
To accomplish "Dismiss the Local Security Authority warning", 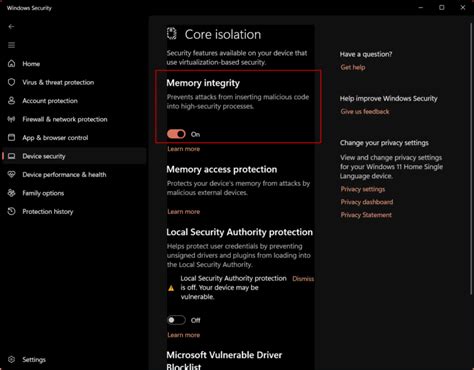I will pos(303,279).
